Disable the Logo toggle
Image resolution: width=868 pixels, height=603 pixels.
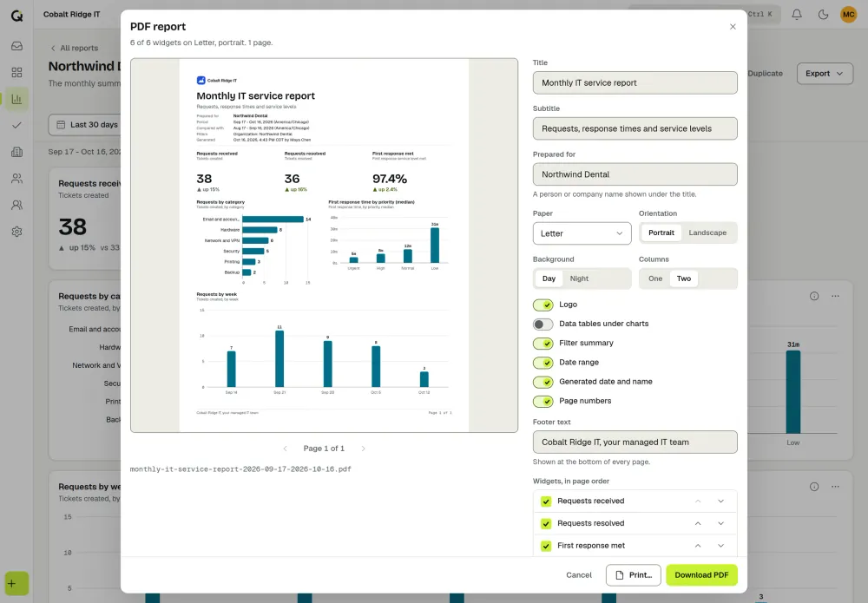click(x=542, y=305)
